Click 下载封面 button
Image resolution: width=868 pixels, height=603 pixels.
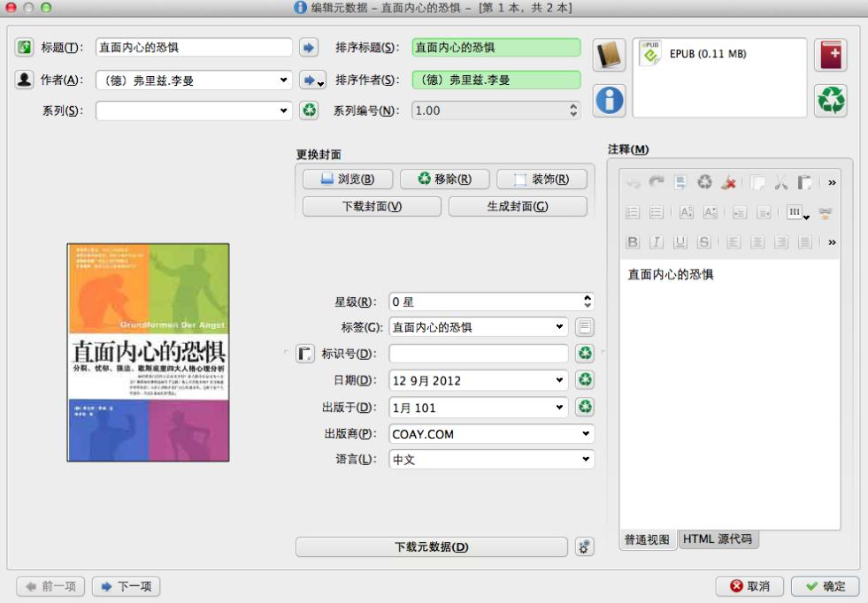[372, 206]
